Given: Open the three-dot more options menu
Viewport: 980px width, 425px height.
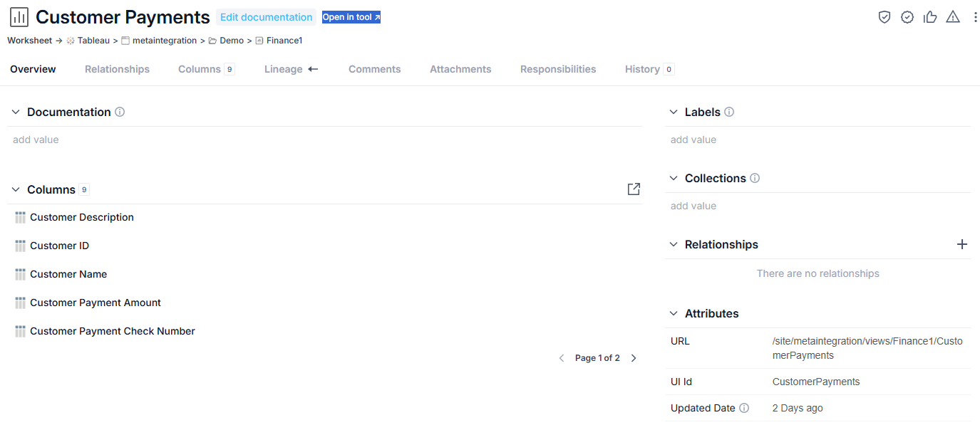Looking at the screenshot, I should [975, 17].
